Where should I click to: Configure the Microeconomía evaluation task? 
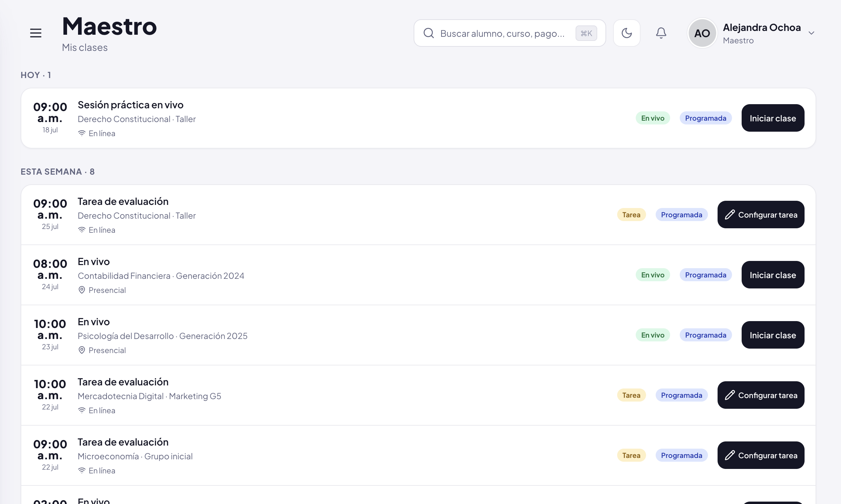(x=761, y=455)
